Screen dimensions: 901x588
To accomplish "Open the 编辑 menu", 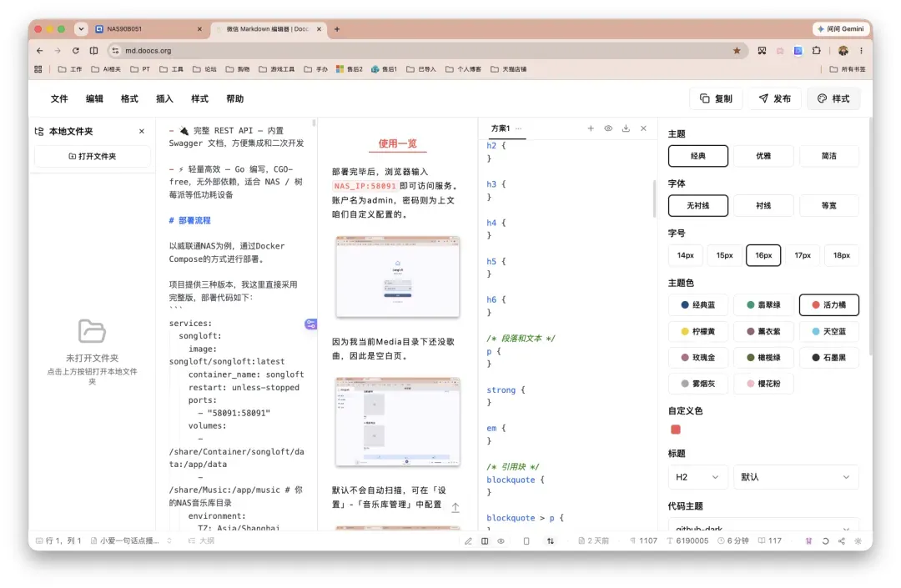I will pyautogui.click(x=94, y=98).
